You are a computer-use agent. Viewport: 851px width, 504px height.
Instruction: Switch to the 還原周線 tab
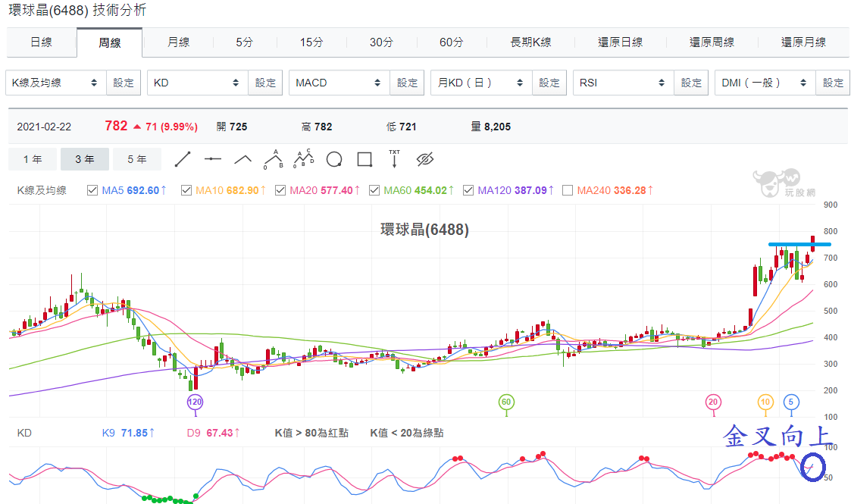[712, 42]
